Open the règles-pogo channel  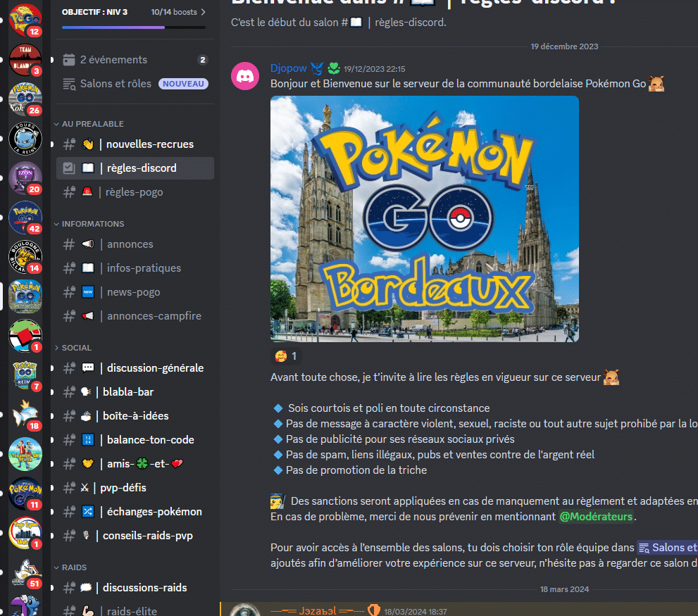(135, 192)
